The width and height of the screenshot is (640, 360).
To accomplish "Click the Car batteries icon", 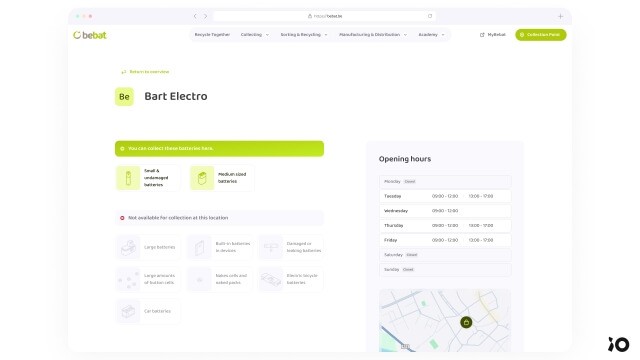I will [128, 311].
